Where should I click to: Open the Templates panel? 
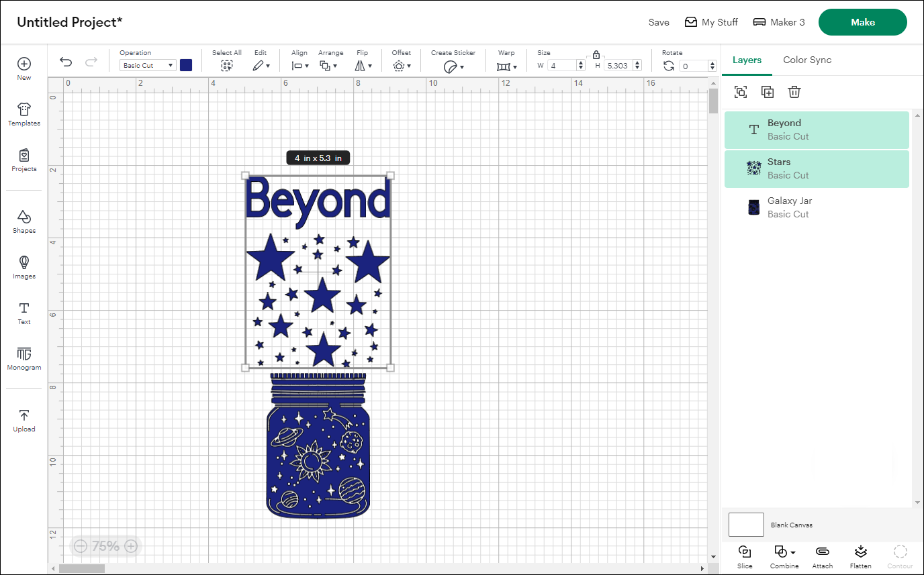pyautogui.click(x=24, y=114)
